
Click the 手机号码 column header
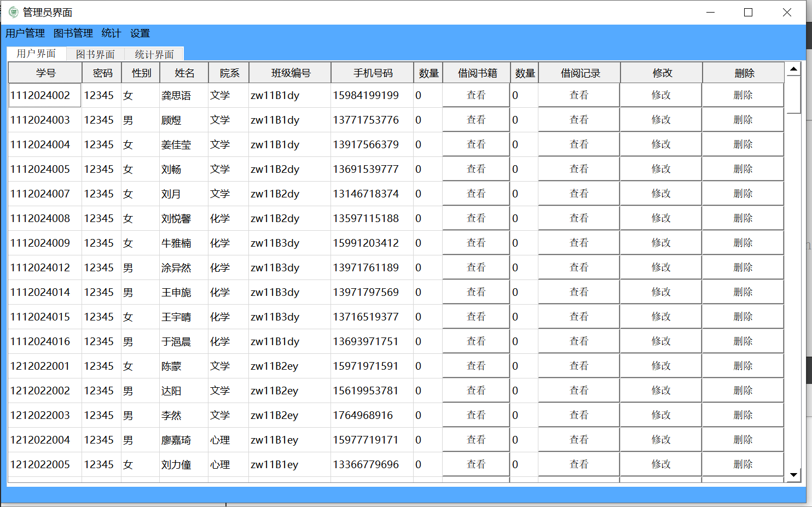[373, 73]
